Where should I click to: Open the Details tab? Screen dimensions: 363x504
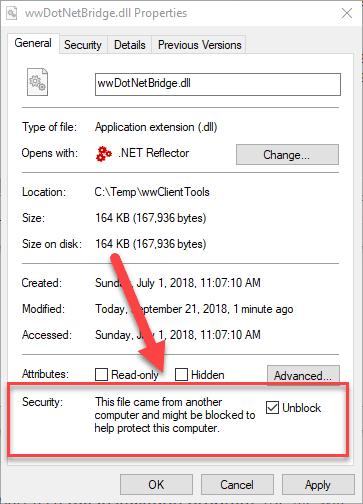point(130,45)
